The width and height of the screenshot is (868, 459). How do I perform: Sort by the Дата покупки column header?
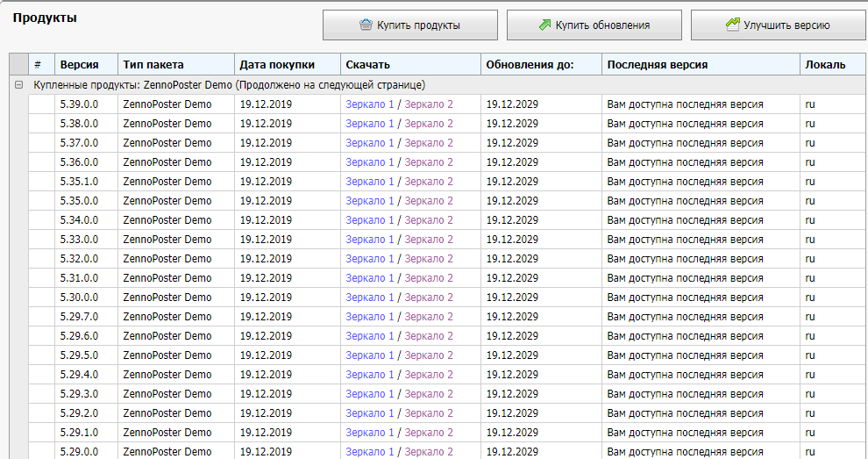(x=288, y=64)
